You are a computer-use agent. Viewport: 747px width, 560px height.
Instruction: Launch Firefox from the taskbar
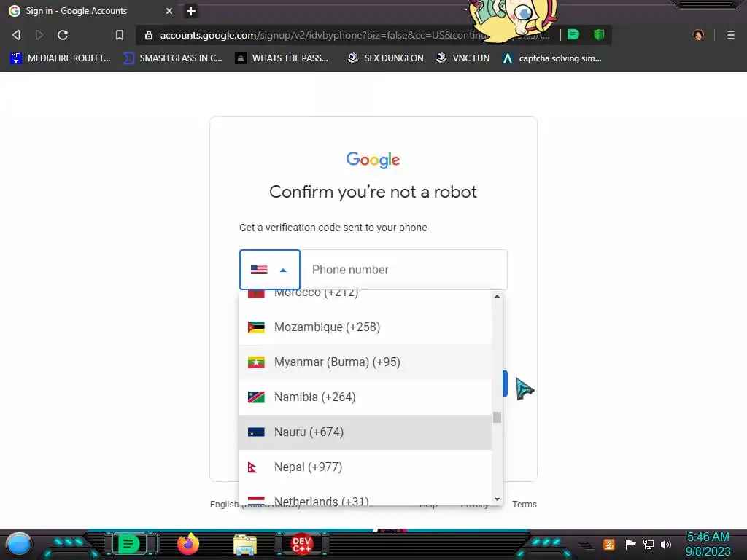(188, 544)
